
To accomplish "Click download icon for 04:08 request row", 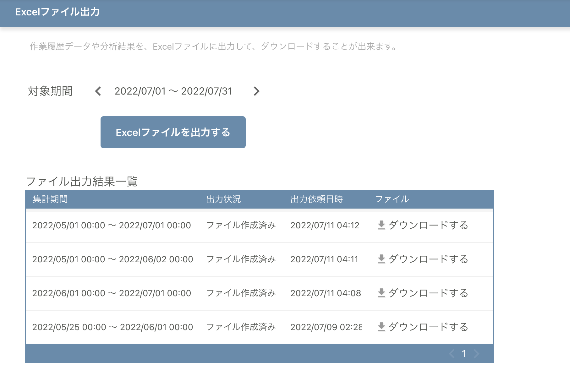I will coord(381,293).
